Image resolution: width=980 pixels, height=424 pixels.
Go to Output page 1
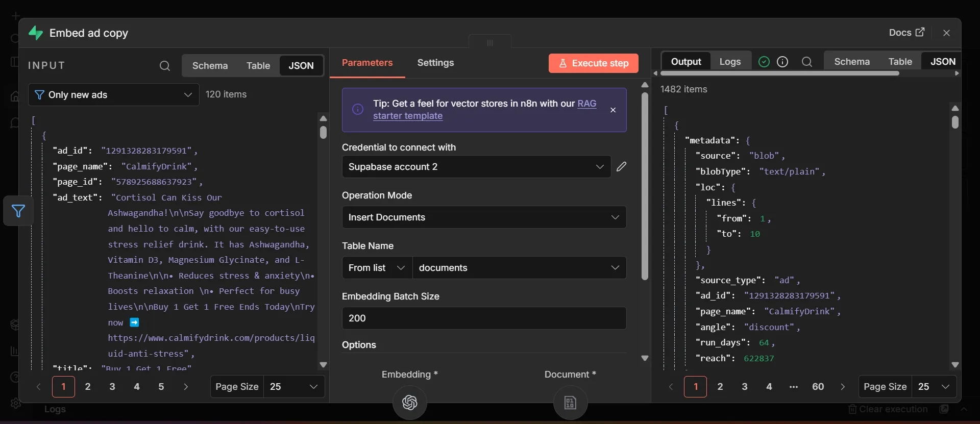point(695,387)
